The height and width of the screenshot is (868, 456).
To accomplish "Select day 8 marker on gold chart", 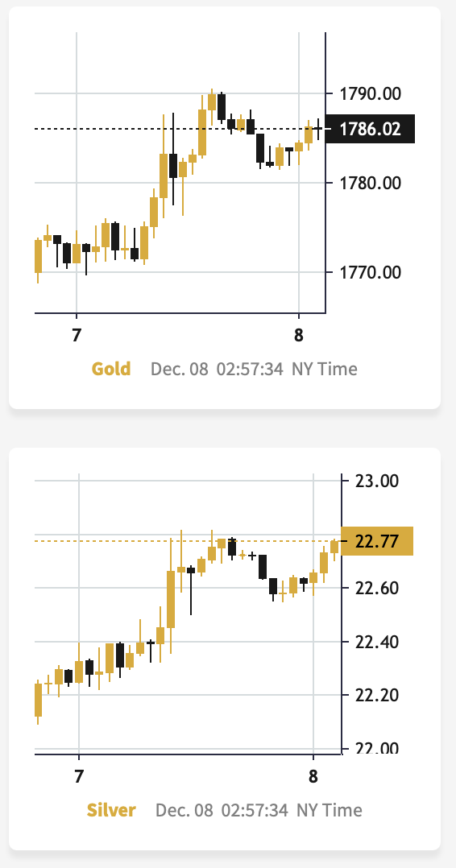I will (x=299, y=335).
